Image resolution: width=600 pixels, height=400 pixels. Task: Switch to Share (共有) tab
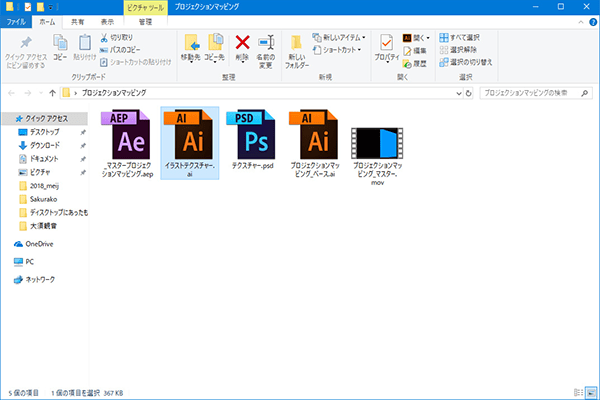click(78, 22)
